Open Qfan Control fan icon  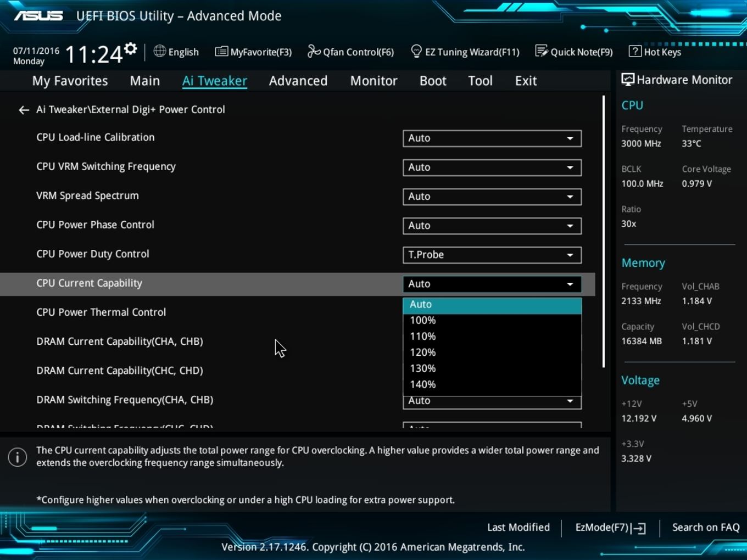[314, 52]
